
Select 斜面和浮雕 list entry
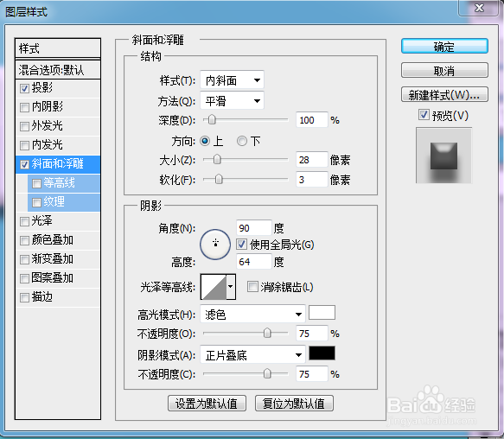click(x=58, y=164)
